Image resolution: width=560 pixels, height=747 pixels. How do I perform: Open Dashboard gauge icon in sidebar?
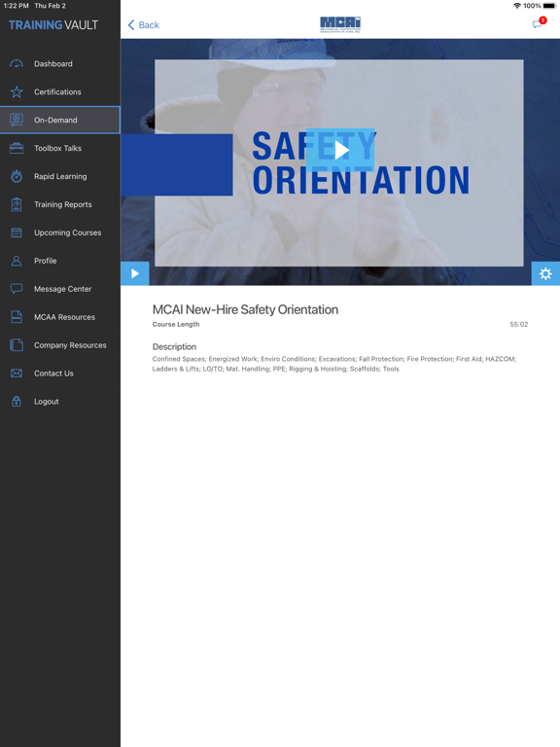coord(17,64)
